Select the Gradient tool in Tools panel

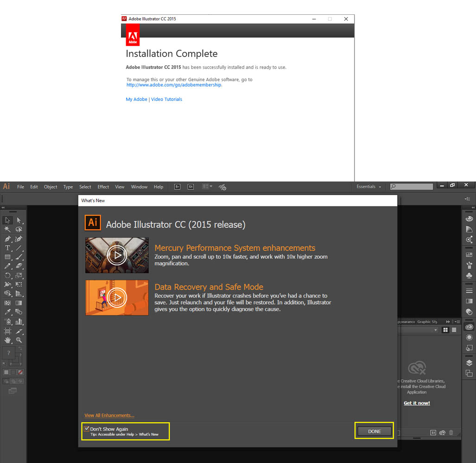pos(19,303)
